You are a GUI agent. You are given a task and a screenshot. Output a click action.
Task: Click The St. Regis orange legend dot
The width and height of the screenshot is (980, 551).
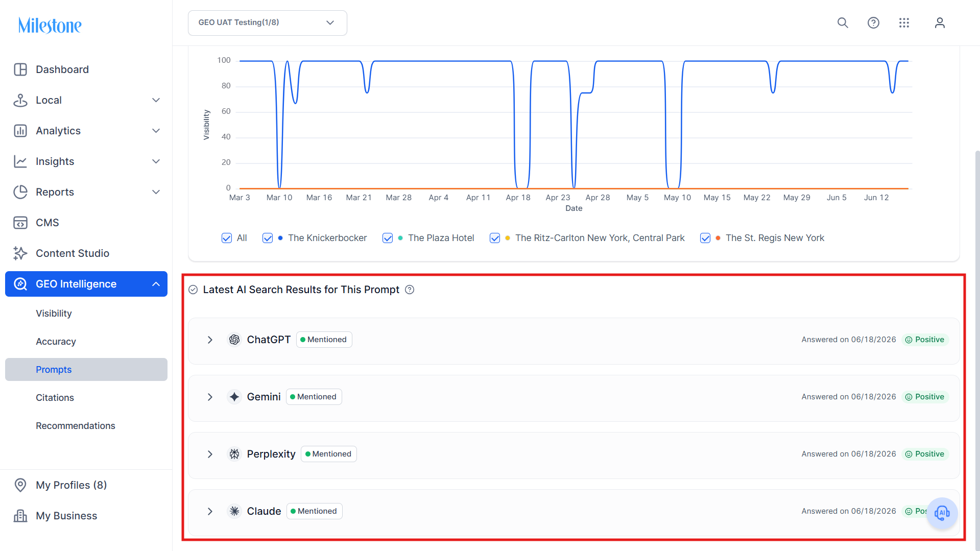718,238
